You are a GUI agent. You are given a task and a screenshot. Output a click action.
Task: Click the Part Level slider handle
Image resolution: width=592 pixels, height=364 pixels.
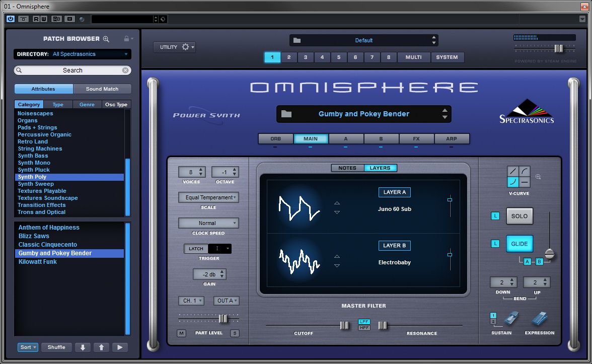pyautogui.click(x=223, y=319)
